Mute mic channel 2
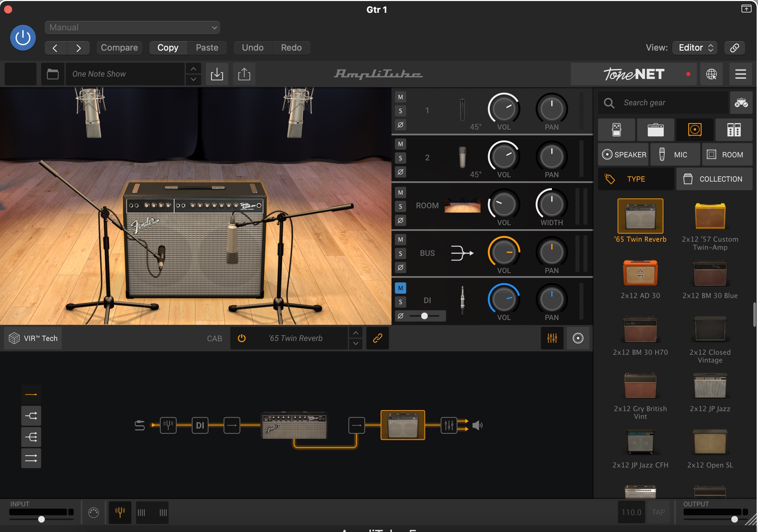 [x=401, y=144]
